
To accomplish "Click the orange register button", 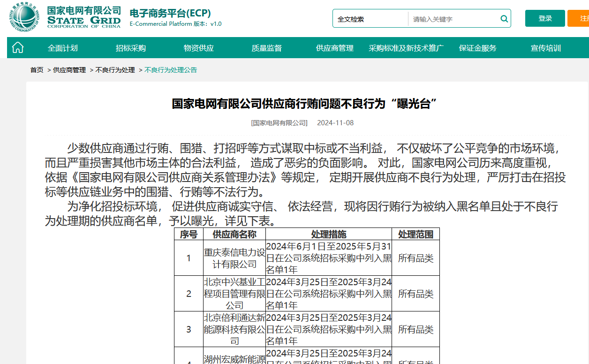I will pyautogui.click(x=579, y=18).
